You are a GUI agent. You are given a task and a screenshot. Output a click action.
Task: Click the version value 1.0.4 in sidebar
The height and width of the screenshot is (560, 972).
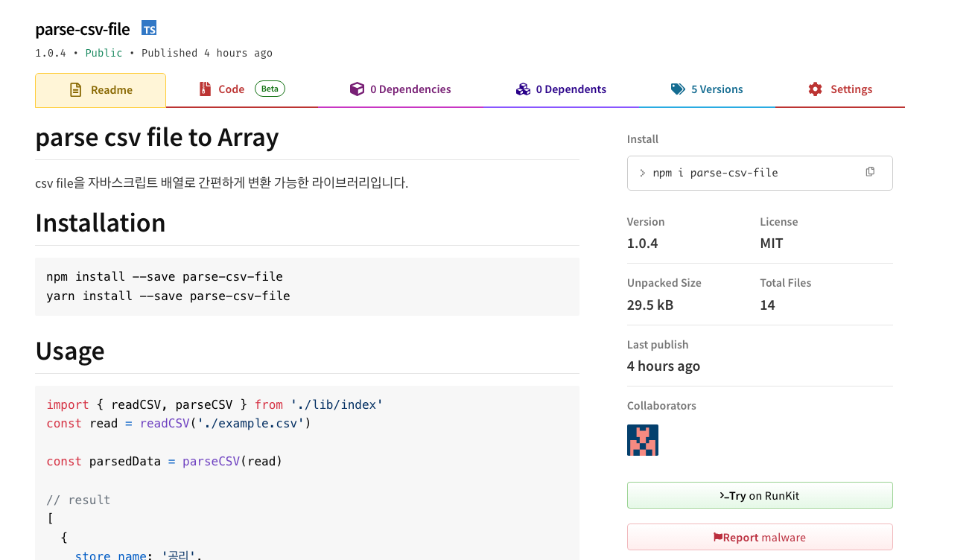[x=643, y=244]
